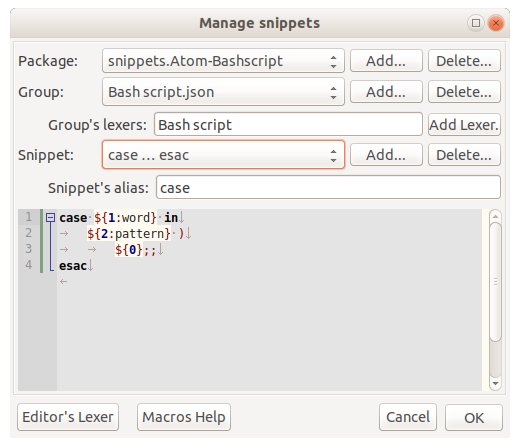This screenshot has width=520, height=448.
Task: Delete the selected package
Action: 464,61
